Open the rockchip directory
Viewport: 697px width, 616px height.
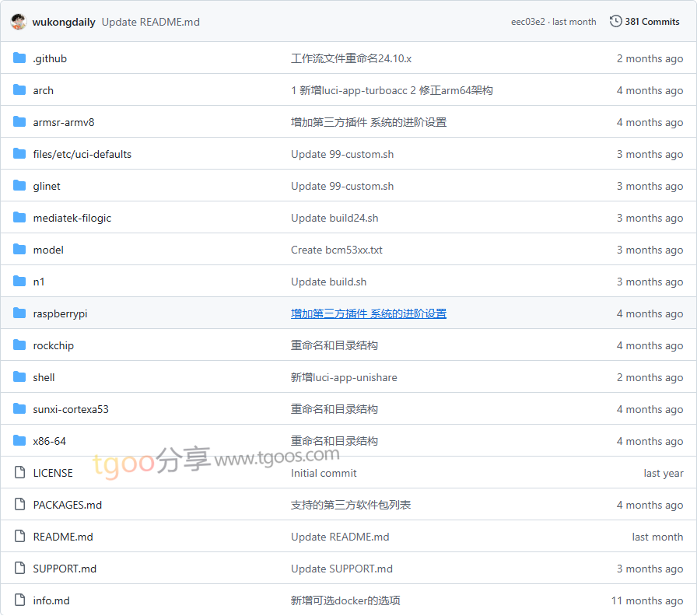pos(53,345)
